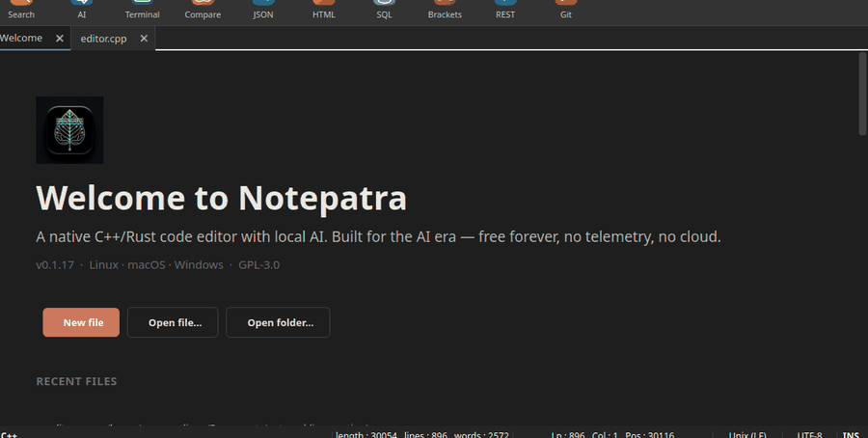Click the Ln/Col/Pos cursor position status
The width and height of the screenshot is (868, 438).
[612, 435]
